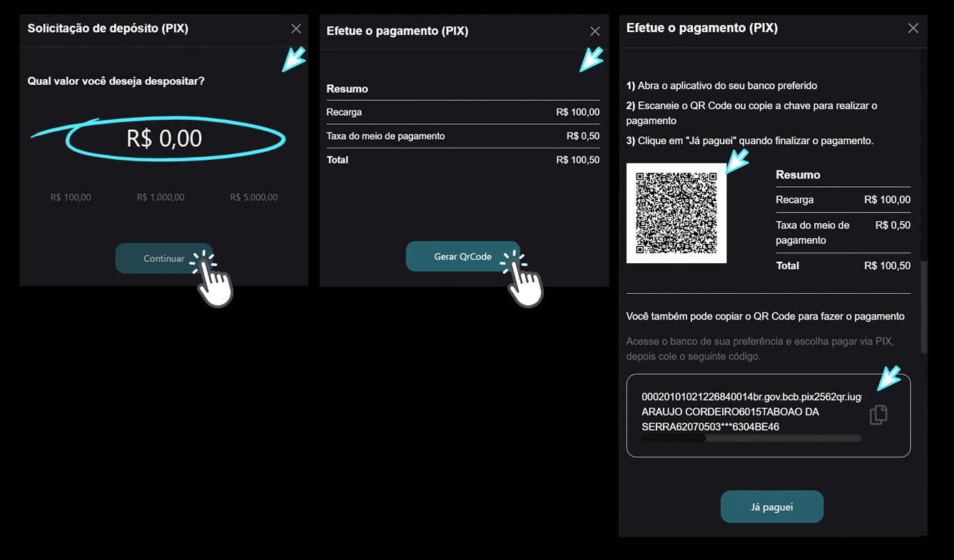Image resolution: width=954 pixels, height=560 pixels.
Task: Select the R$ 100,00 preset amount
Action: click(x=71, y=197)
